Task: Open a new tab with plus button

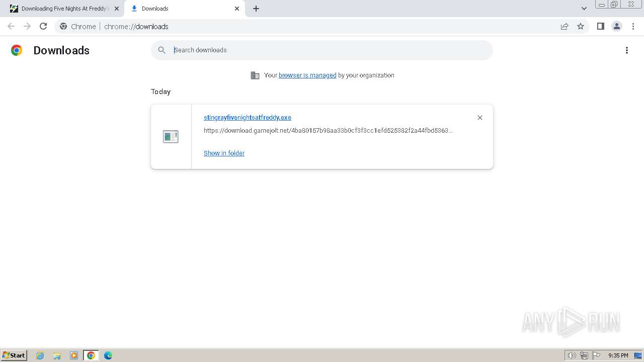Action: click(x=256, y=9)
